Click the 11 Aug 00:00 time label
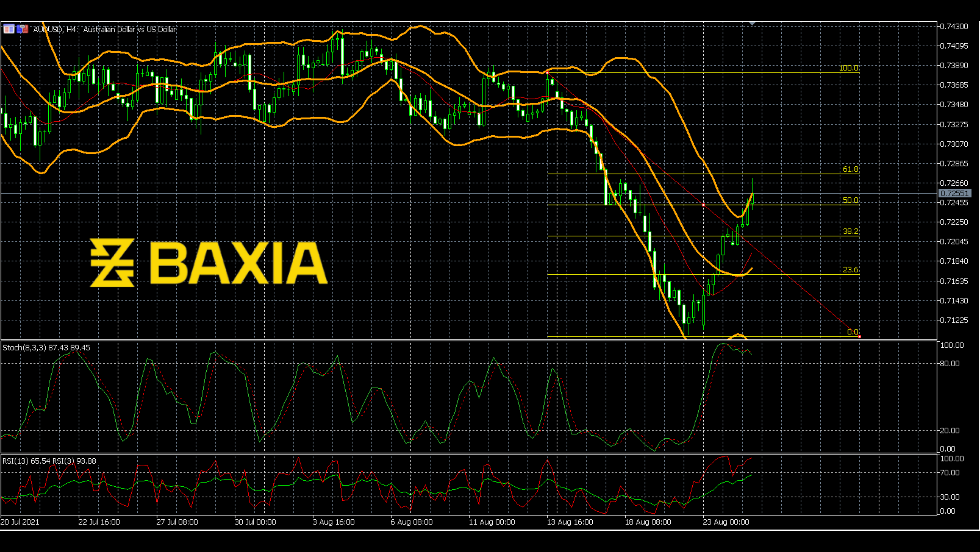This screenshot has width=980, height=552. pyautogui.click(x=492, y=522)
